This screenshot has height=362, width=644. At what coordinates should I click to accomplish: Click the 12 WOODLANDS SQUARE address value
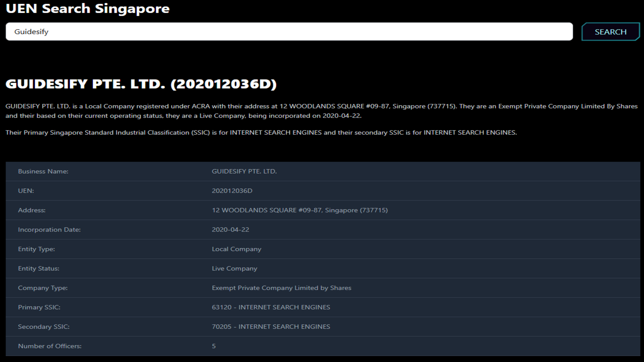coord(300,210)
